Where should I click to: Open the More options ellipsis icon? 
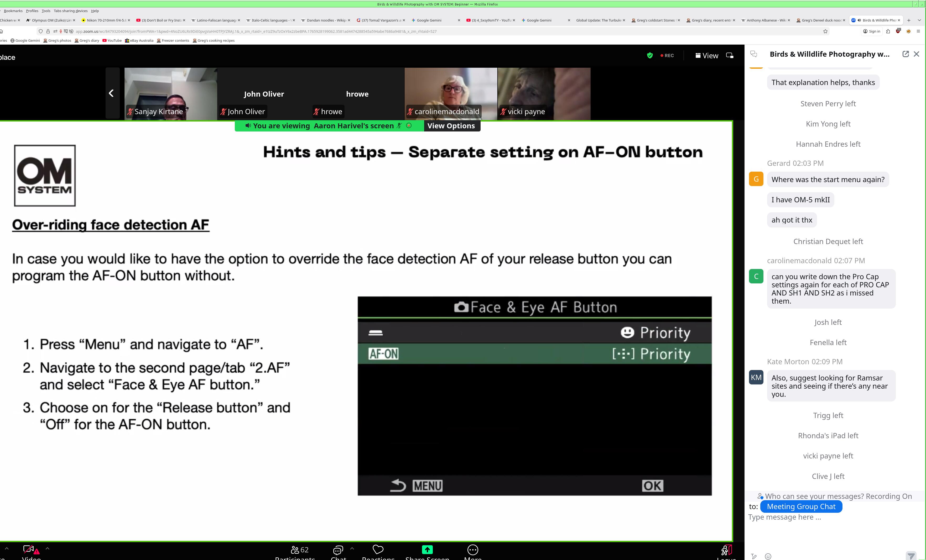tap(472, 550)
